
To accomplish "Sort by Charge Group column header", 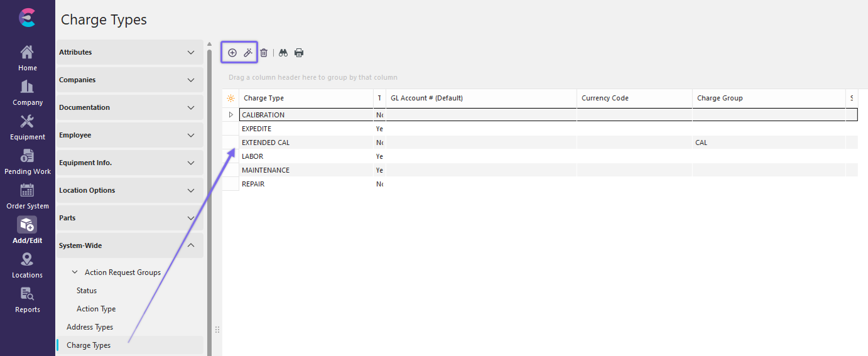I will 720,98.
